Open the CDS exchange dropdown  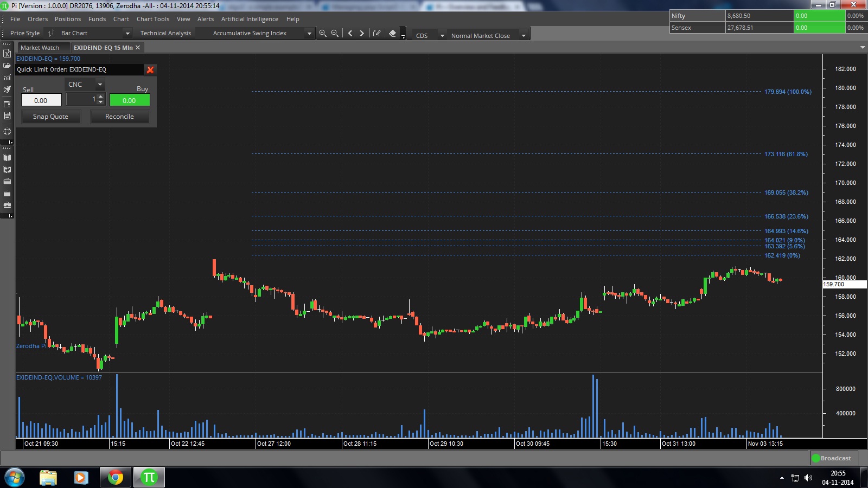pos(442,36)
